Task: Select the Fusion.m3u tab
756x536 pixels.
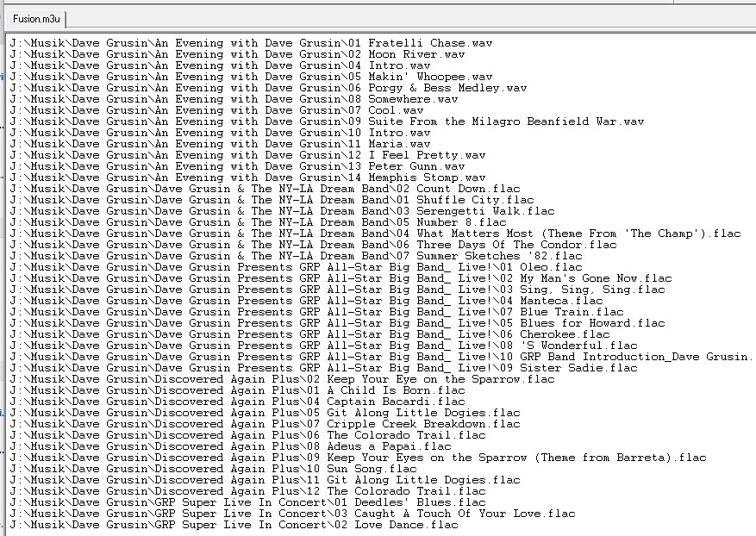Action: 36,19
